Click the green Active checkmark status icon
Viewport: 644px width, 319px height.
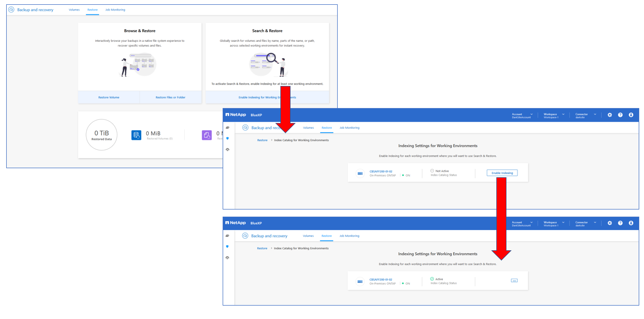point(432,279)
